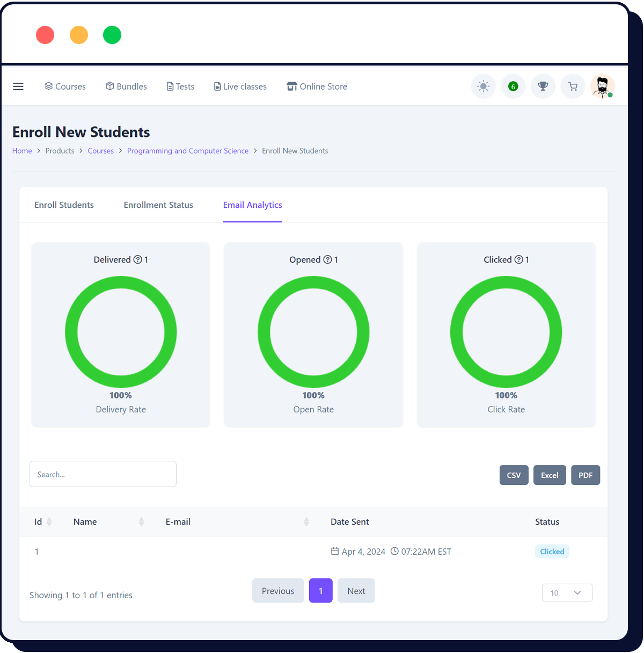The image size is (644, 653).
Task: Open the hamburger sidebar menu
Action: pyautogui.click(x=18, y=86)
